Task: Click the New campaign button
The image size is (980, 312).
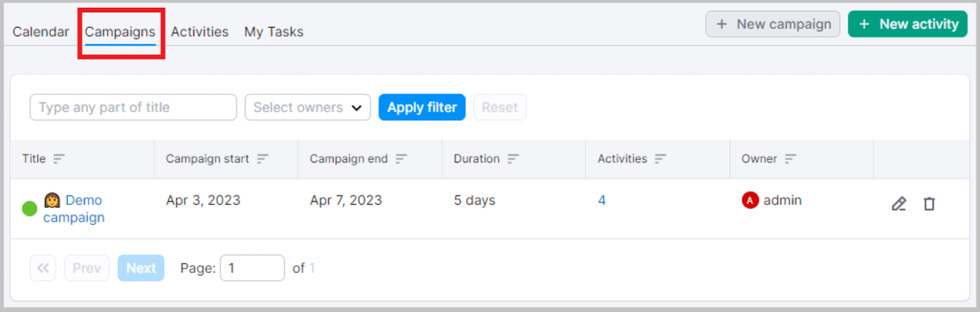Action: pos(773,24)
